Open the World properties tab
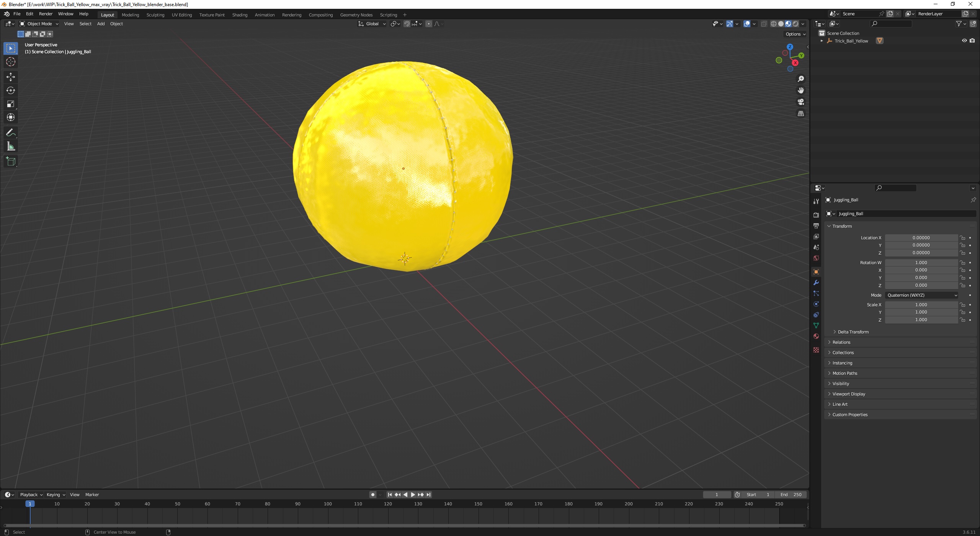This screenshot has width=980, height=536. (x=816, y=258)
